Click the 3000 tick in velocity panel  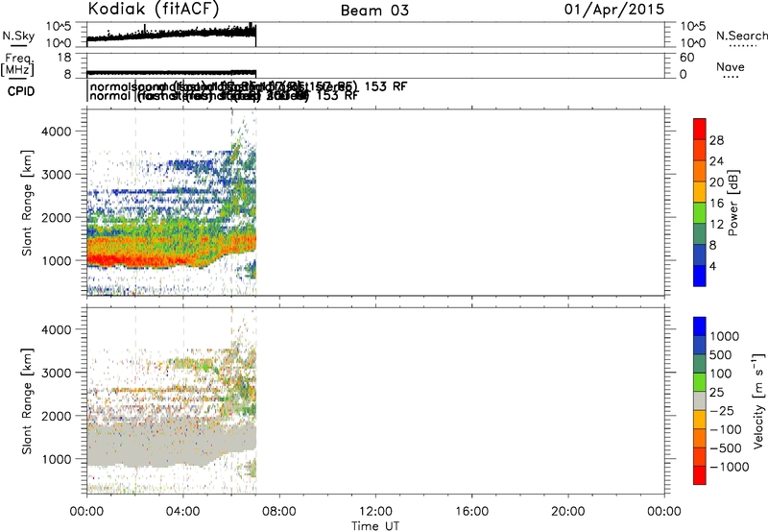coord(57,373)
